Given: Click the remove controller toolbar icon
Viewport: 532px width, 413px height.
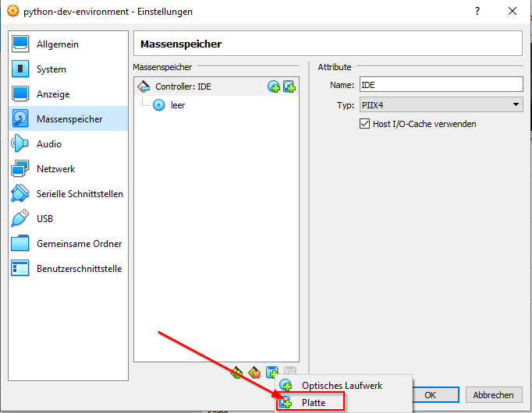Looking at the screenshot, I should [254, 372].
